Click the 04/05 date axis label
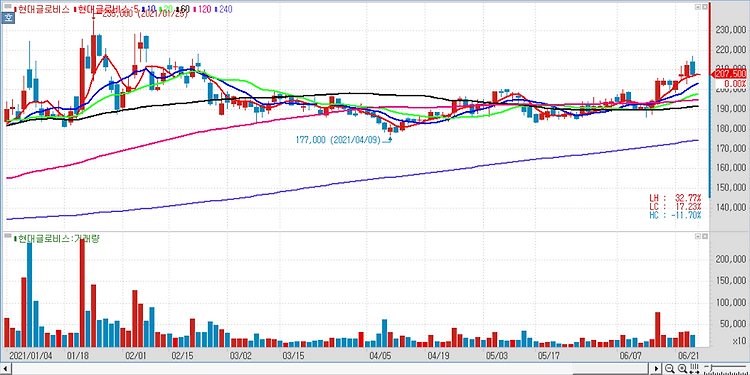Viewport: 750px width, 375px height. tap(380, 356)
